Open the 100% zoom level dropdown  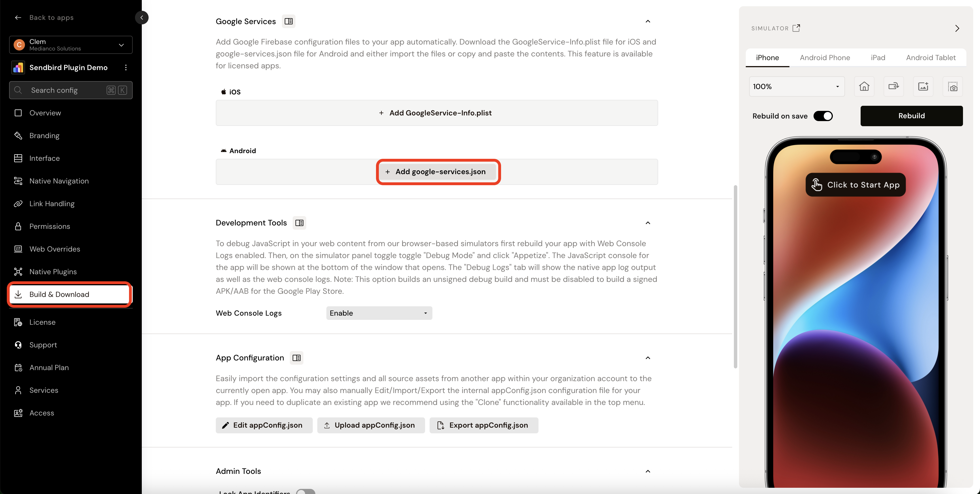[797, 86]
